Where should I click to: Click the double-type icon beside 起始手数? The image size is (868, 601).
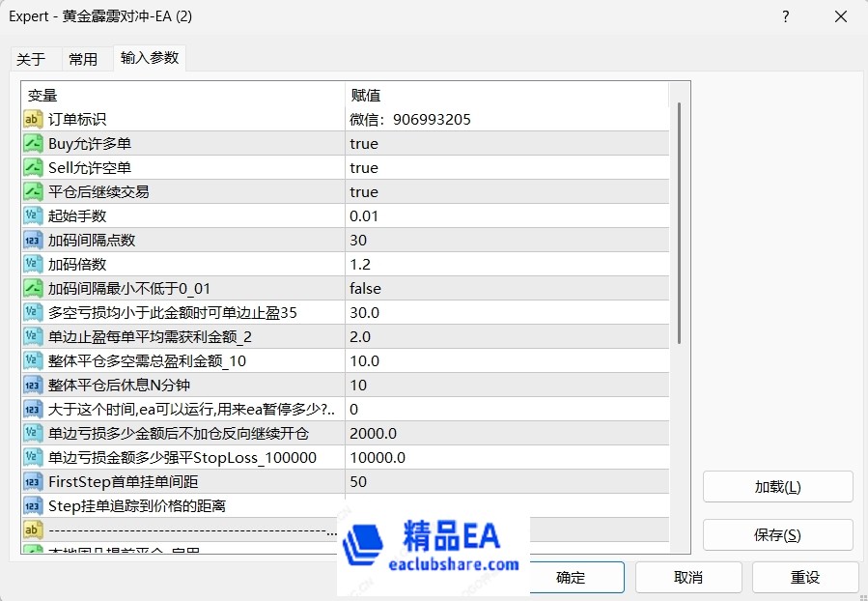tap(33, 216)
